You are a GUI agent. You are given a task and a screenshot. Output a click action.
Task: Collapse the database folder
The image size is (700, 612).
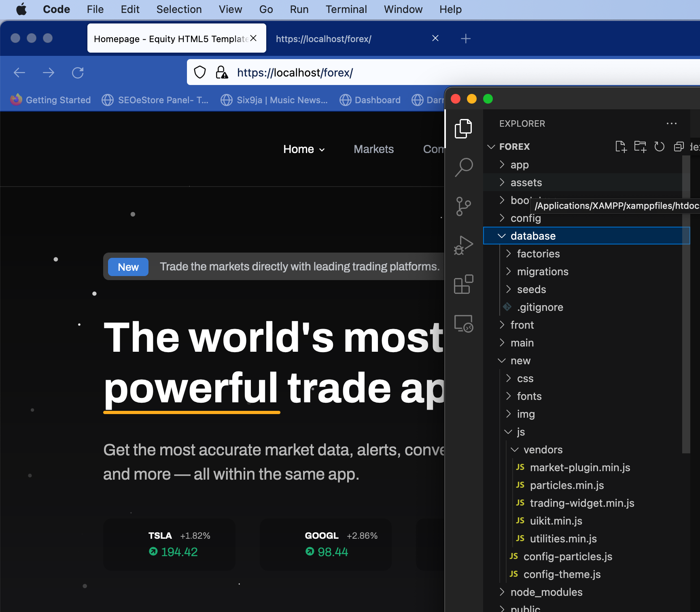(x=532, y=236)
